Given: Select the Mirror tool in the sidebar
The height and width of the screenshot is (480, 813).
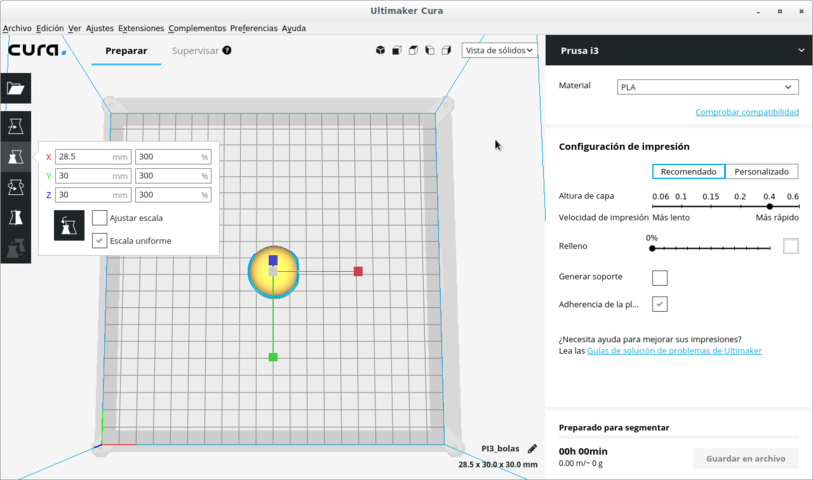Looking at the screenshot, I should 16,218.
